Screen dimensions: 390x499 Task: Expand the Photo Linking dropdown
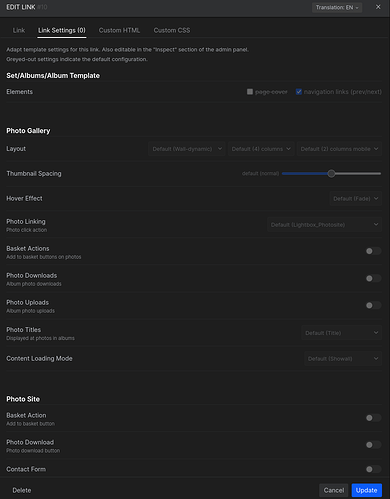click(324, 225)
